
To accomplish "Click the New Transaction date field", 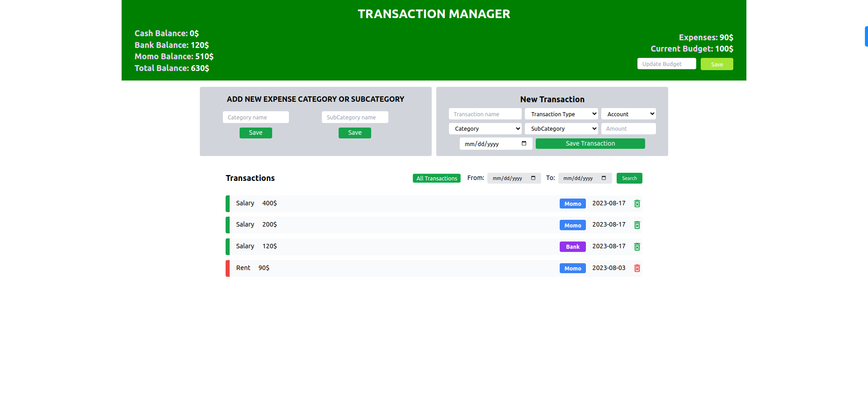I will 496,144.
